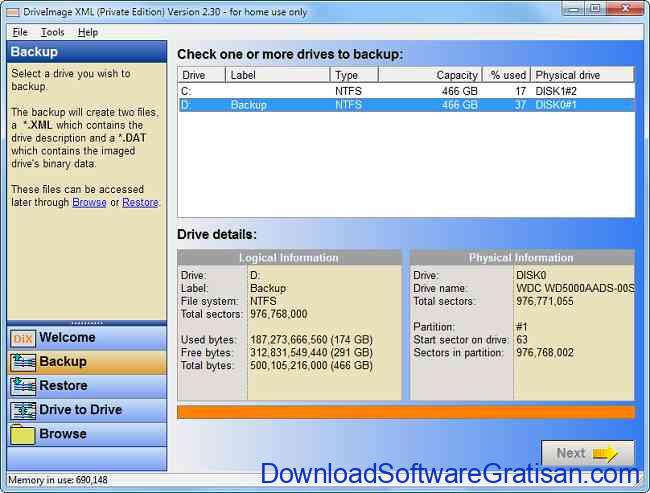Close the DriveImage XML window
This screenshot has height=493, width=650.
[625, 9]
